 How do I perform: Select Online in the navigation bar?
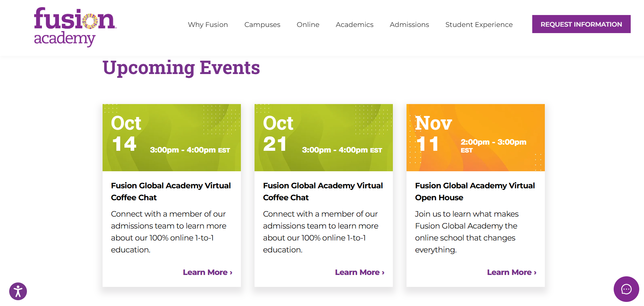(308, 25)
